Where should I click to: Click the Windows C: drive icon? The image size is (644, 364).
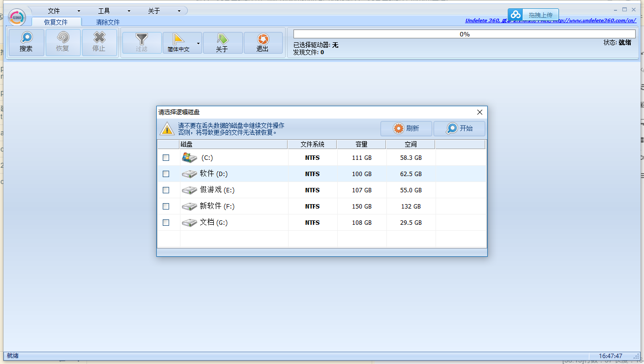[189, 157]
